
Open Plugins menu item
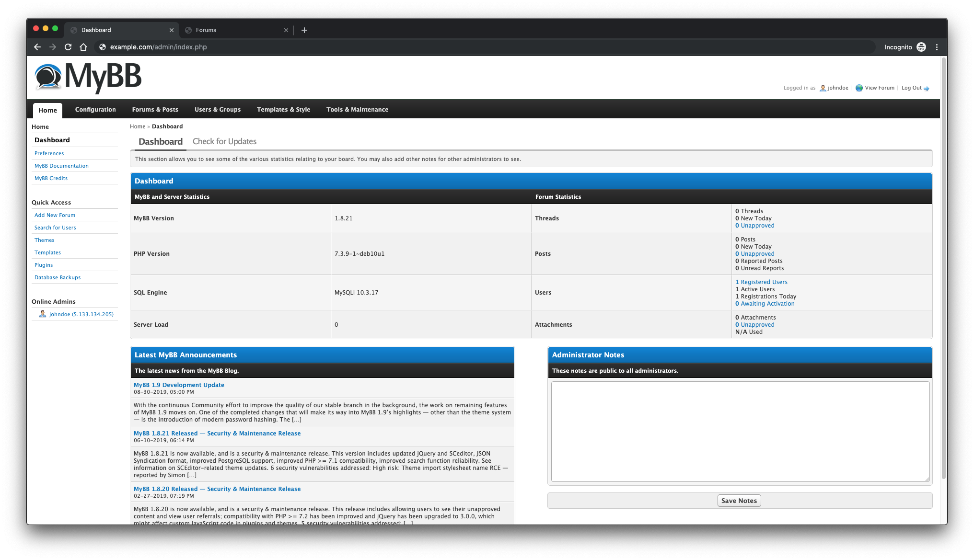tap(43, 264)
